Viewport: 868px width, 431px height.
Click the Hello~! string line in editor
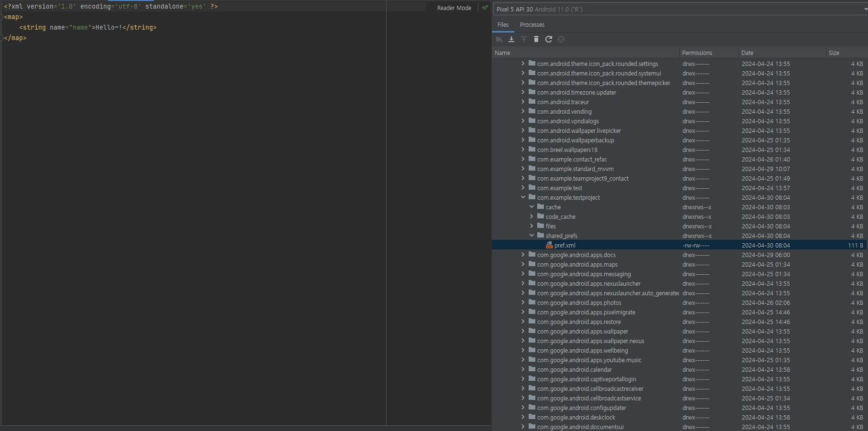point(88,28)
